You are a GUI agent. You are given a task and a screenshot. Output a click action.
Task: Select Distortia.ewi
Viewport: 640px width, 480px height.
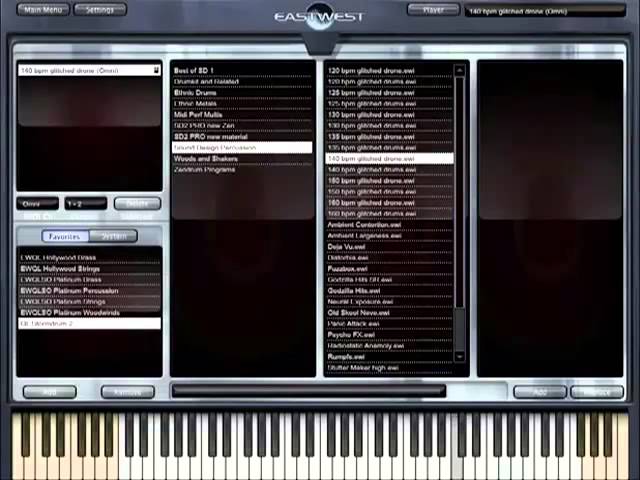click(389, 258)
